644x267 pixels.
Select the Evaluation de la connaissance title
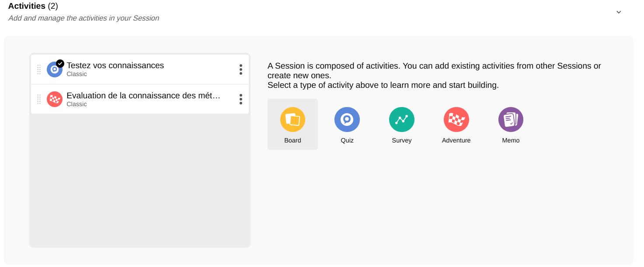pos(143,96)
